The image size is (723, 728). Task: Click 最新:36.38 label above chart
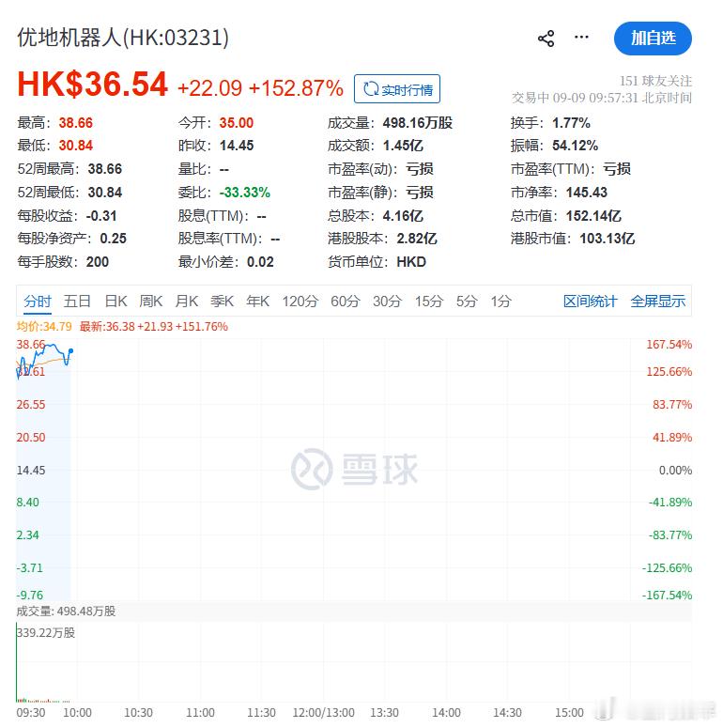pyautogui.click(x=154, y=326)
